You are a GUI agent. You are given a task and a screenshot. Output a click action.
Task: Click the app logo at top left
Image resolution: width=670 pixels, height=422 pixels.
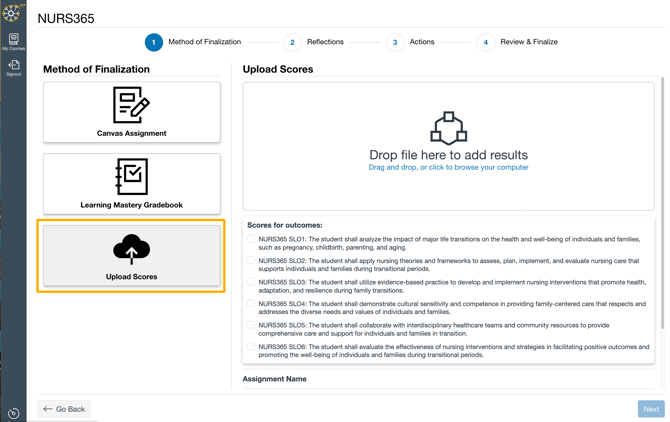click(x=12, y=12)
